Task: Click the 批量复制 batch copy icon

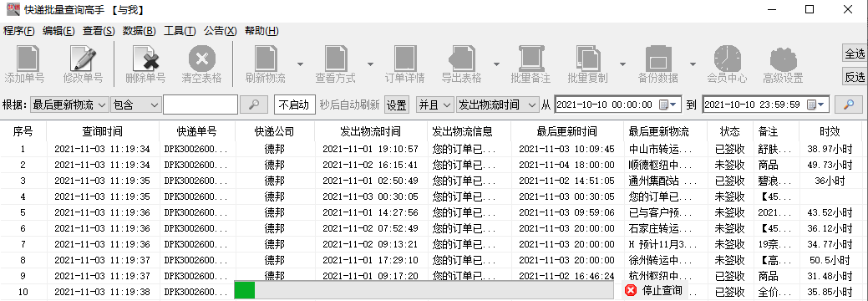Action: coord(587,59)
